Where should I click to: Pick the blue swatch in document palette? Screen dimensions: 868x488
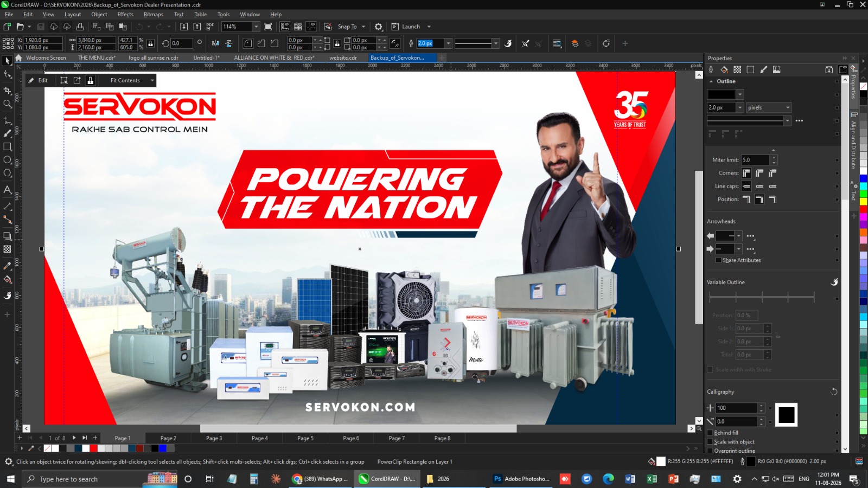click(x=162, y=448)
